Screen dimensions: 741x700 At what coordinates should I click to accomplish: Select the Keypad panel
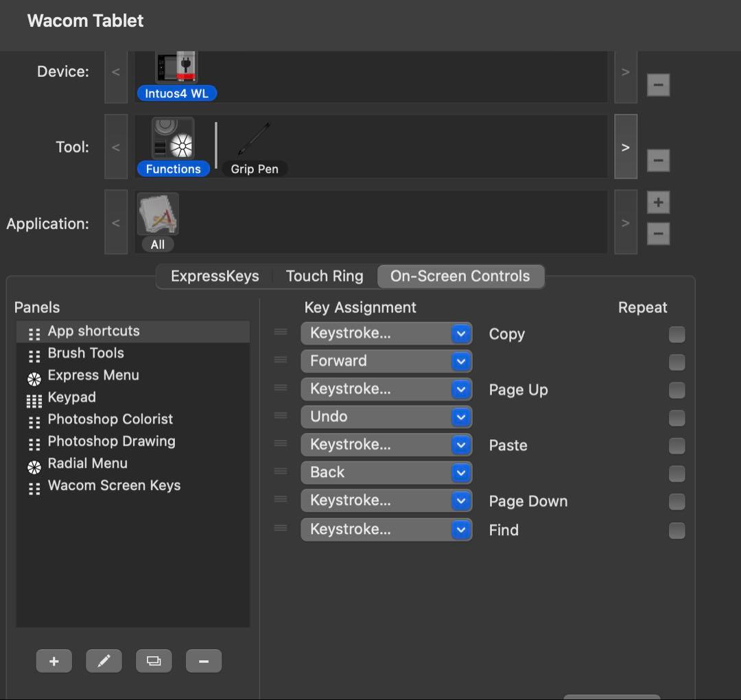point(133,398)
